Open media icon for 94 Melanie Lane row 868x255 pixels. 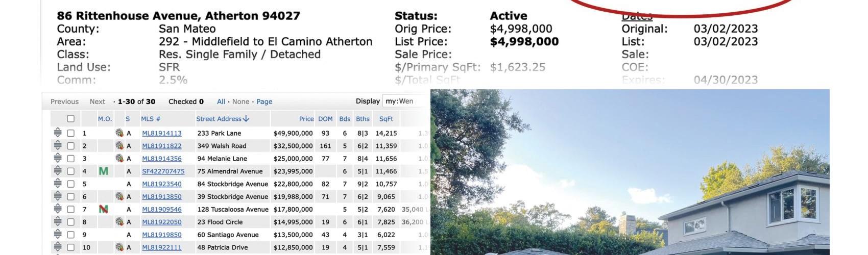[119, 158]
